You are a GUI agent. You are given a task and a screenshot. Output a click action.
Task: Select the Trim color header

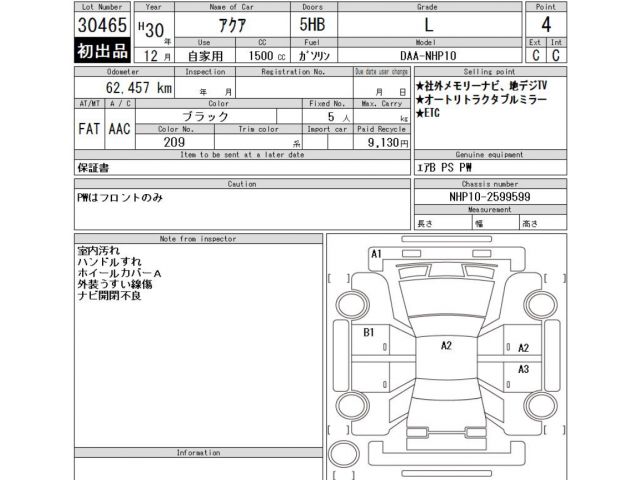click(x=258, y=129)
